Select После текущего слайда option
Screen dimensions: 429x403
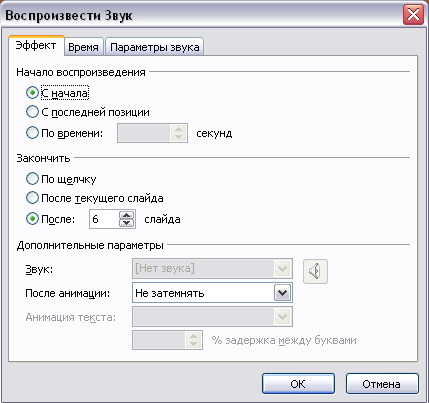[32, 198]
